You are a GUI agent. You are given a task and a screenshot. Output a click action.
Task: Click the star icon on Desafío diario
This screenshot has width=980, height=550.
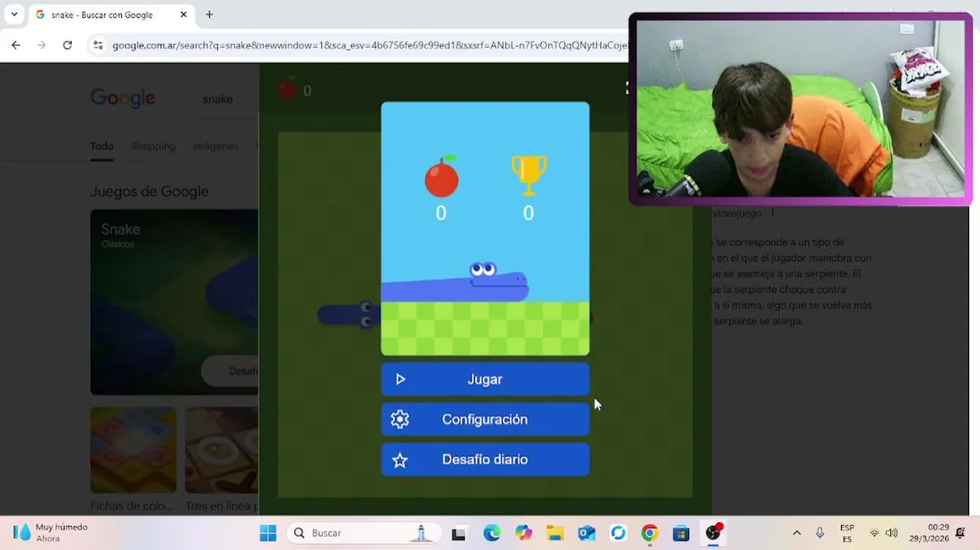(x=400, y=460)
